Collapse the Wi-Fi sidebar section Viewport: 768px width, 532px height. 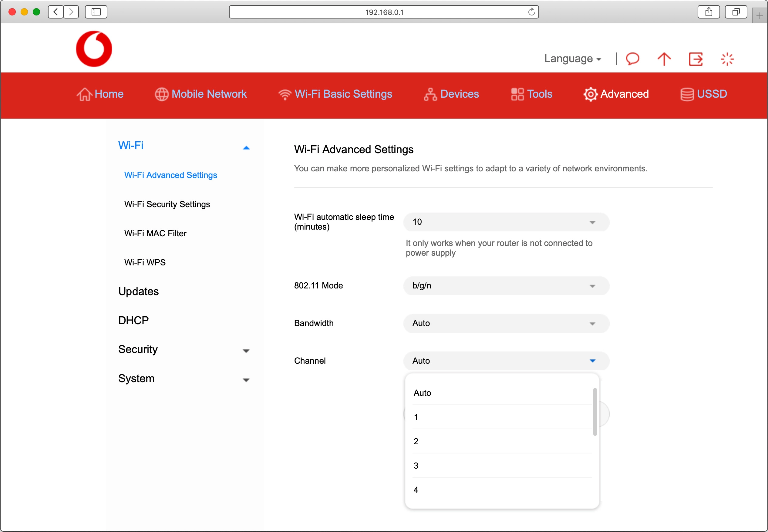tap(246, 147)
